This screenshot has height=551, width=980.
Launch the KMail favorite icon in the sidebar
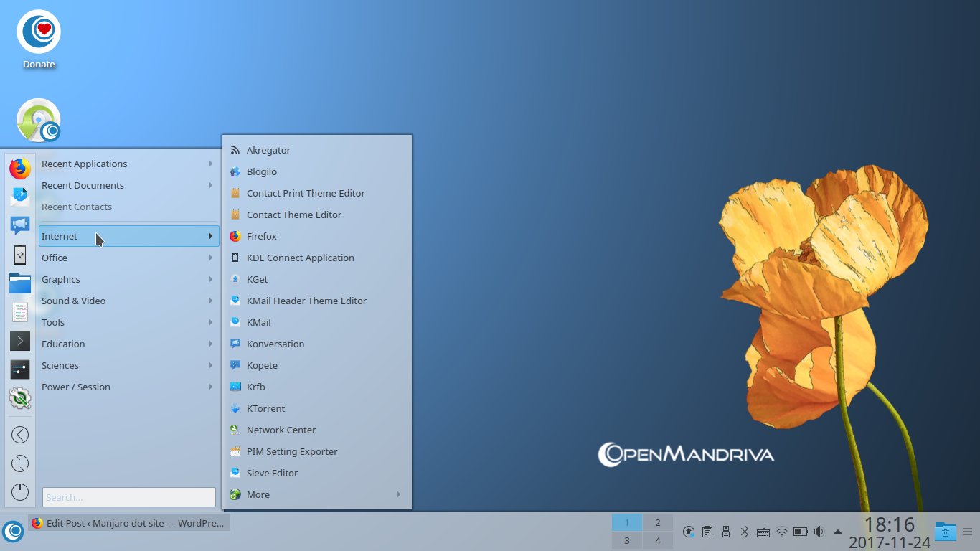pos(20,197)
